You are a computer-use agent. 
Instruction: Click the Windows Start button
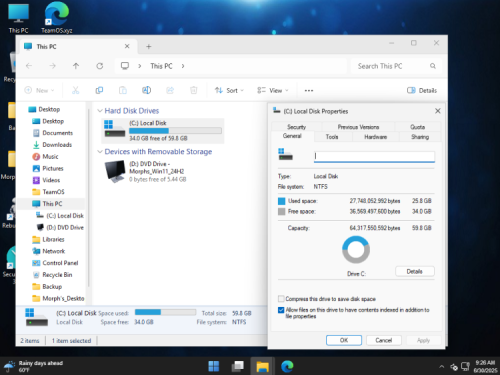pos(214,366)
